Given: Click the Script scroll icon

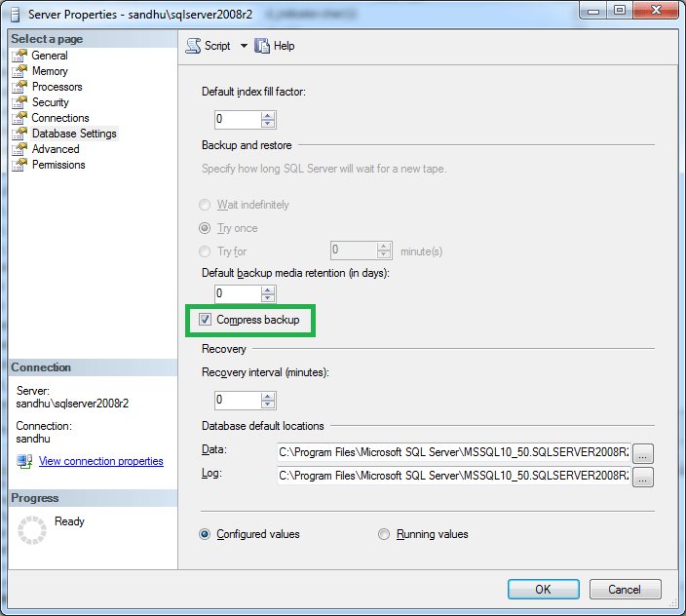Looking at the screenshot, I should pyautogui.click(x=193, y=46).
